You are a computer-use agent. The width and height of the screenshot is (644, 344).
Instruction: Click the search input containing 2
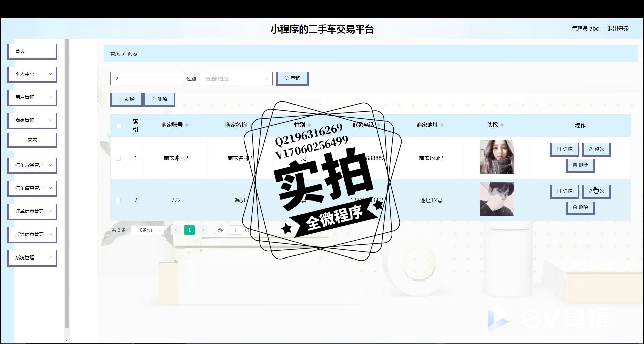coord(147,79)
